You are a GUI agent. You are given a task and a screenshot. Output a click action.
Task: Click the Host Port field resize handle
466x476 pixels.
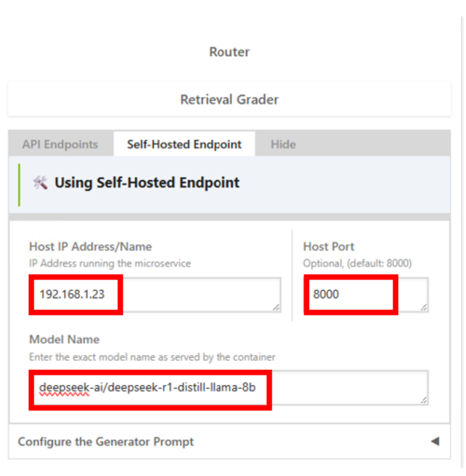[x=423, y=308]
